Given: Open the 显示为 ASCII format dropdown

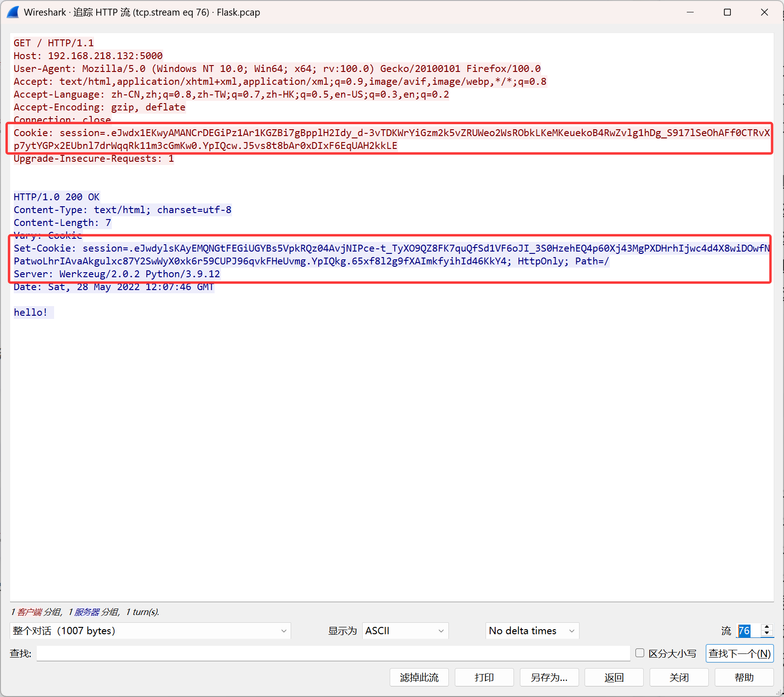Looking at the screenshot, I should point(405,631).
